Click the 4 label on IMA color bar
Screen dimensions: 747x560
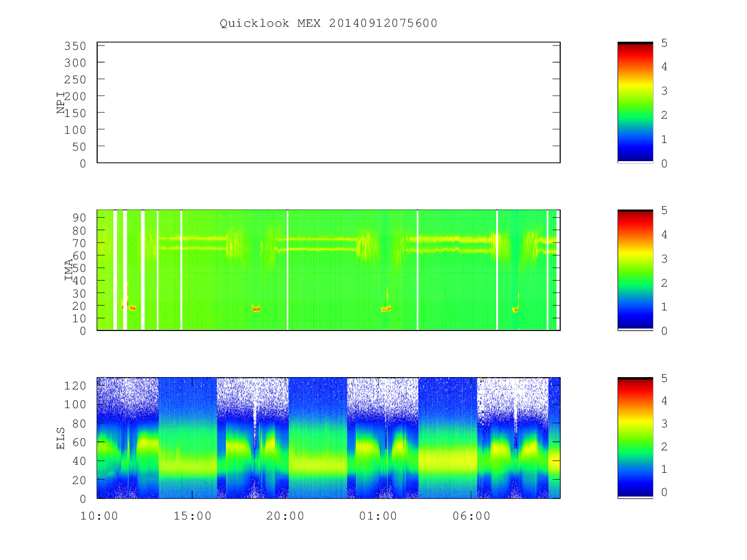point(665,235)
